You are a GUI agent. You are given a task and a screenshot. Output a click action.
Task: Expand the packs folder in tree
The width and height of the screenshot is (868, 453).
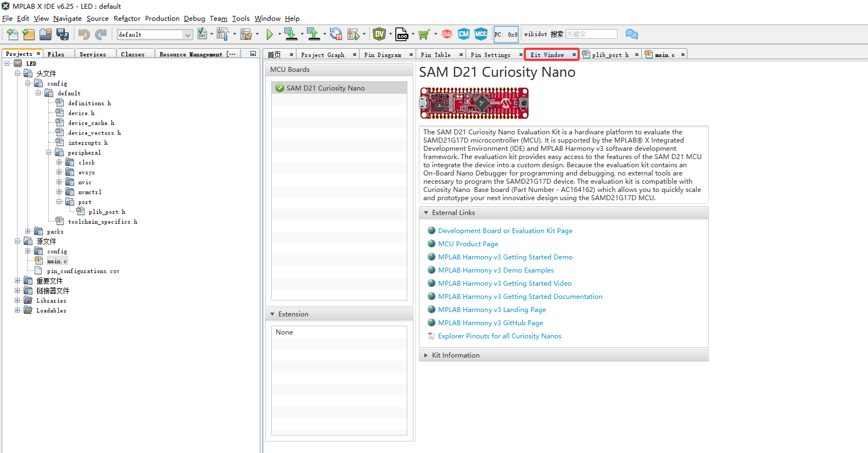click(x=28, y=231)
